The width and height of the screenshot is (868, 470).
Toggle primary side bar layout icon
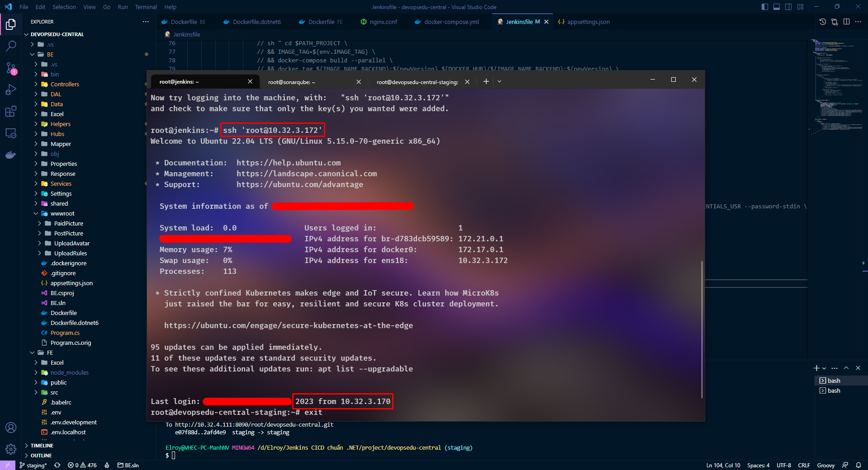(765, 7)
